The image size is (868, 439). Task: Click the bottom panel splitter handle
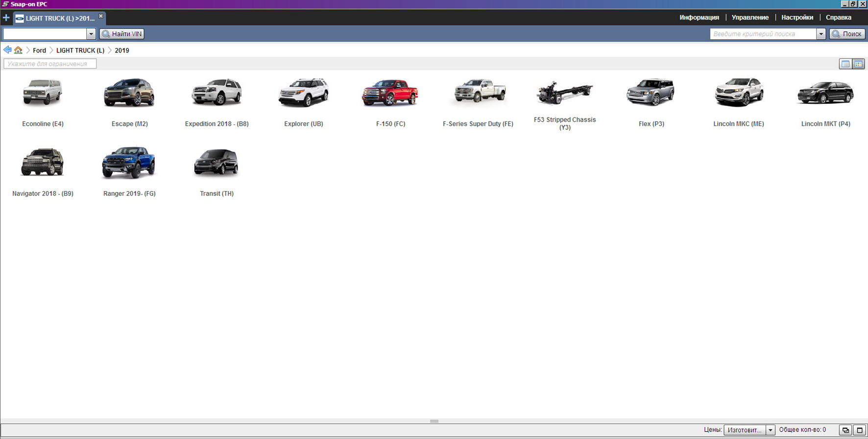tap(434, 421)
